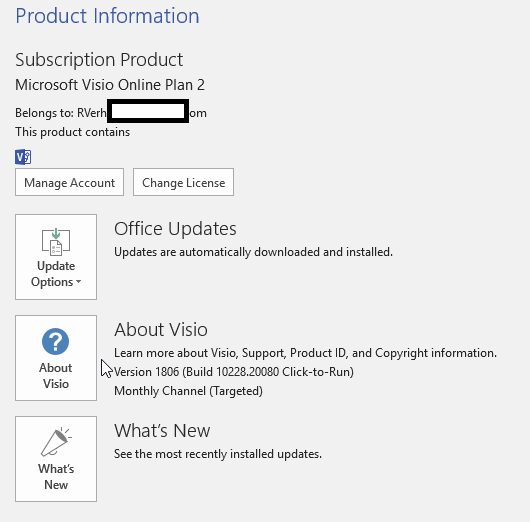Click the Subscription Product heading

(x=99, y=60)
